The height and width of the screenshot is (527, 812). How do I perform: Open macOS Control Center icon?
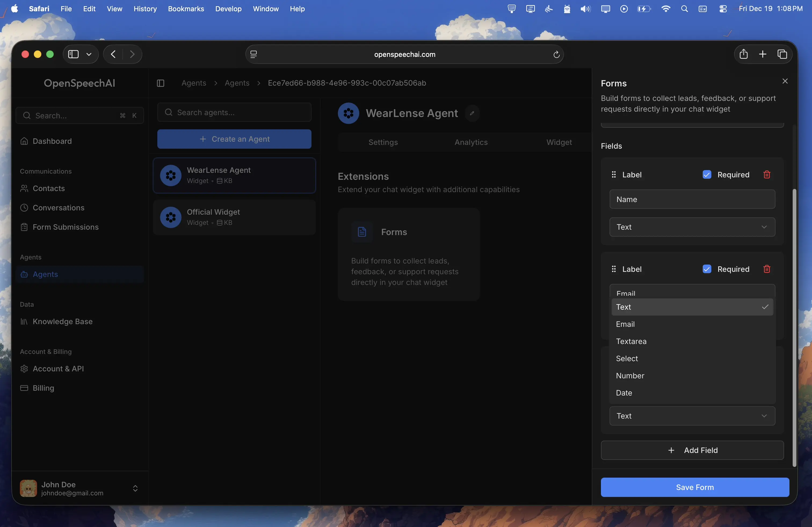[x=723, y=9]
